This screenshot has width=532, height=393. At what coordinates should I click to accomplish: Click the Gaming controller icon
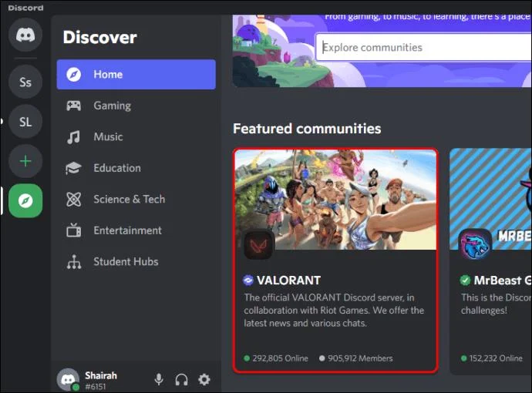(x=73, y=106)
